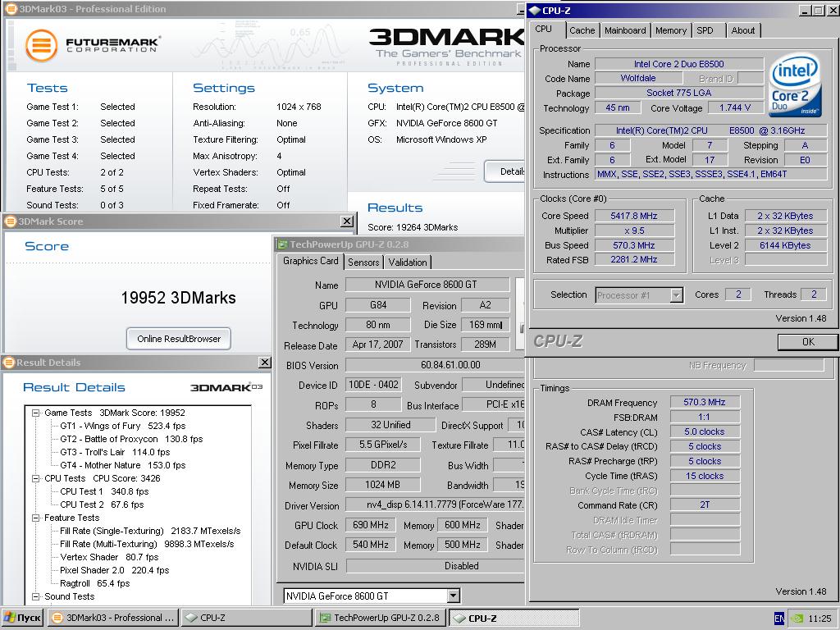Select GT3 - Troll's Lair row
The height and width of the screenshot is (630, 840).
[x=115, y=452]
